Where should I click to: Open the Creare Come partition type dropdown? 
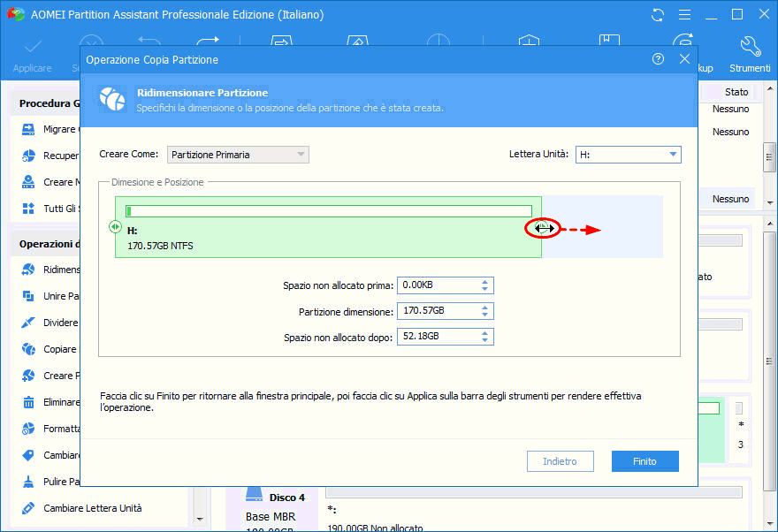[x=238, y=155]
